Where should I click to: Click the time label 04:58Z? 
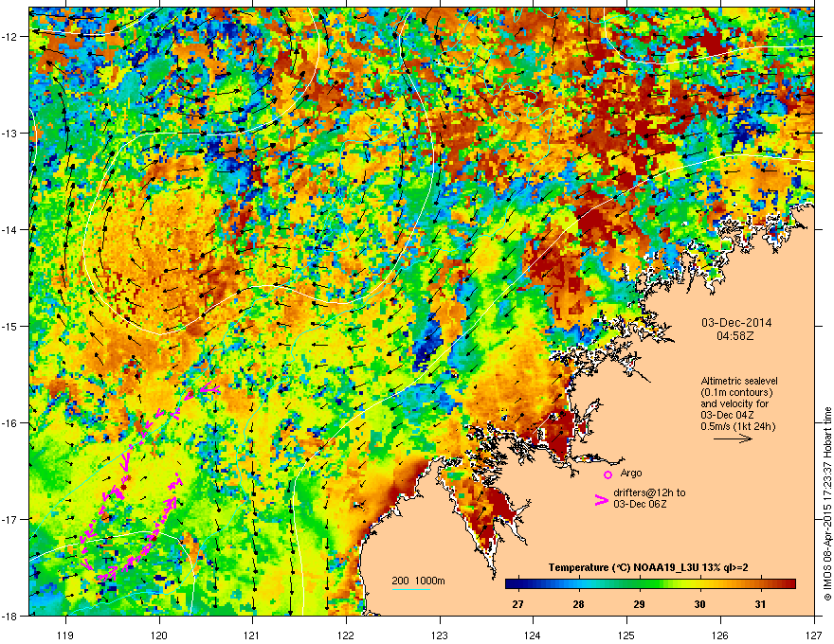click(736, 336)
